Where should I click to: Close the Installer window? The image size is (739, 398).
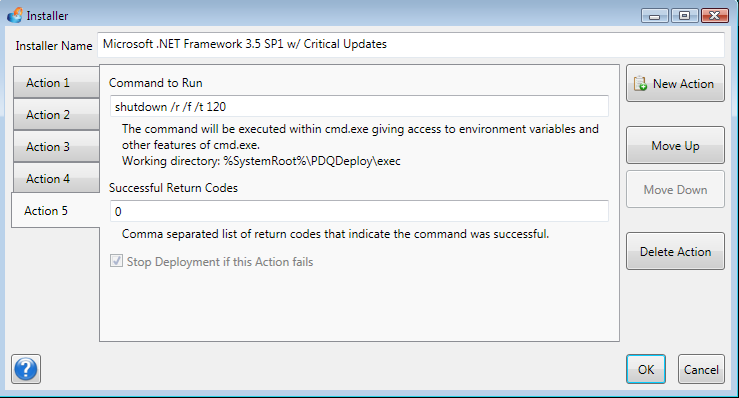pos(714,16)
